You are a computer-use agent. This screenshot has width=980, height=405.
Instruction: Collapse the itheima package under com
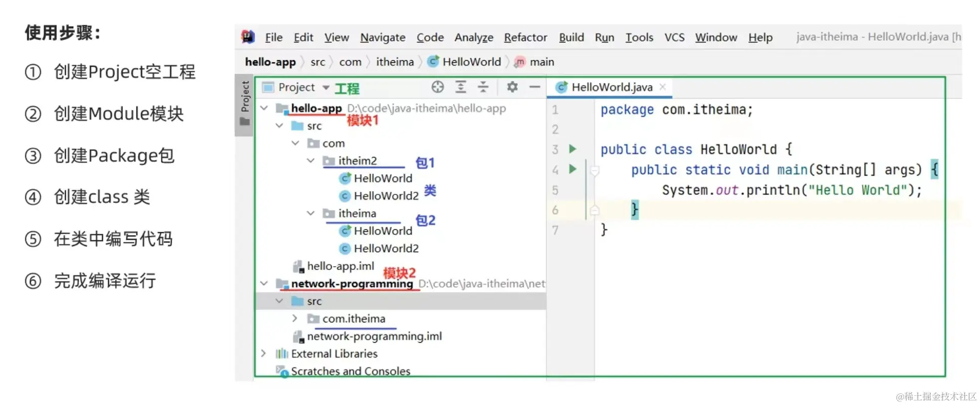tap(311, 213)
